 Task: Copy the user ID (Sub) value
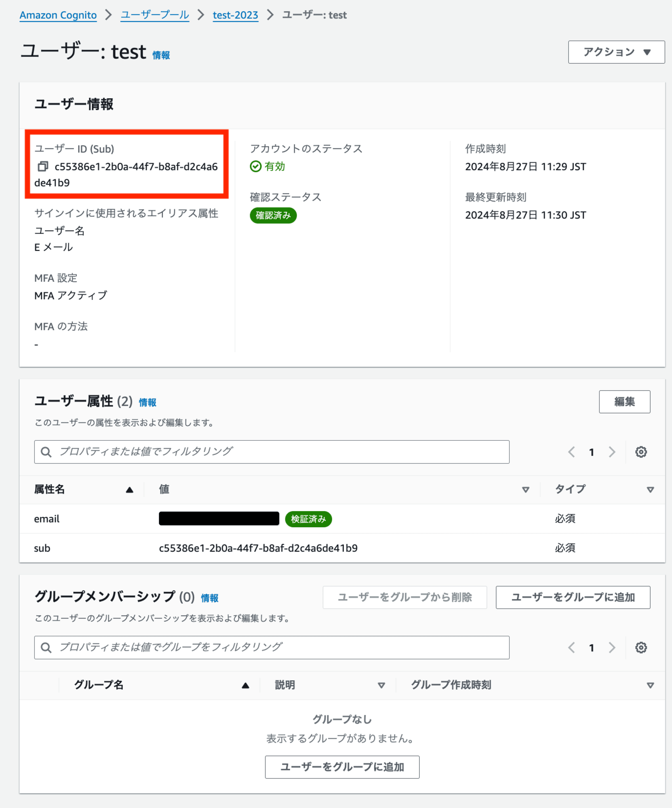pos(43,166)
